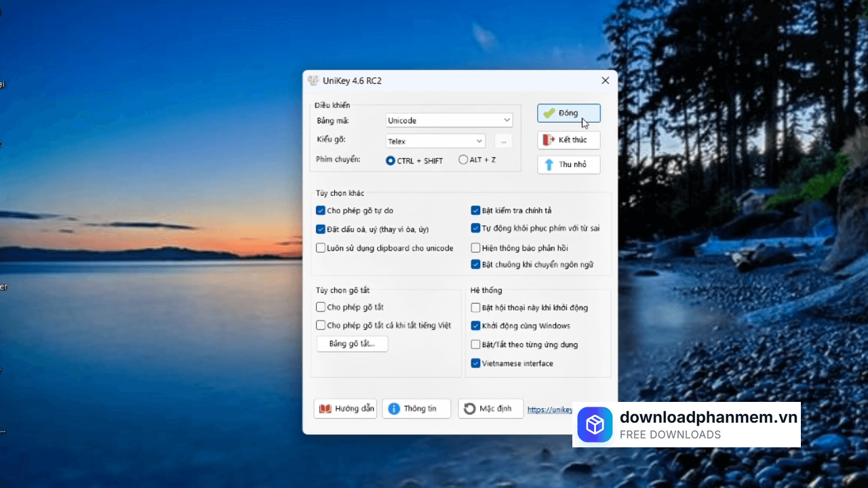Click the Mặc định reset arrow icon
Screen dimensions: 868x488
[469, 409]
